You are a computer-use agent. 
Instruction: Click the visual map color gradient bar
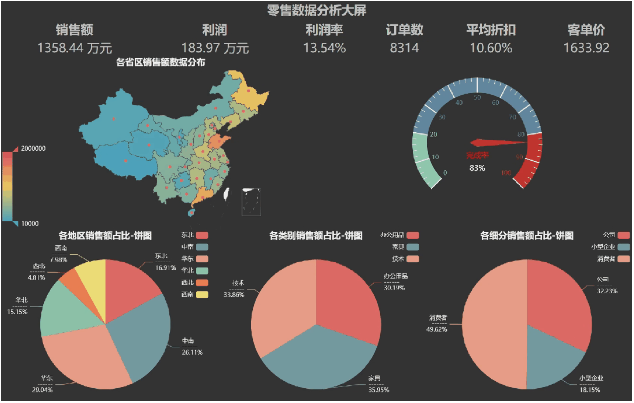(x=8, y=183)
